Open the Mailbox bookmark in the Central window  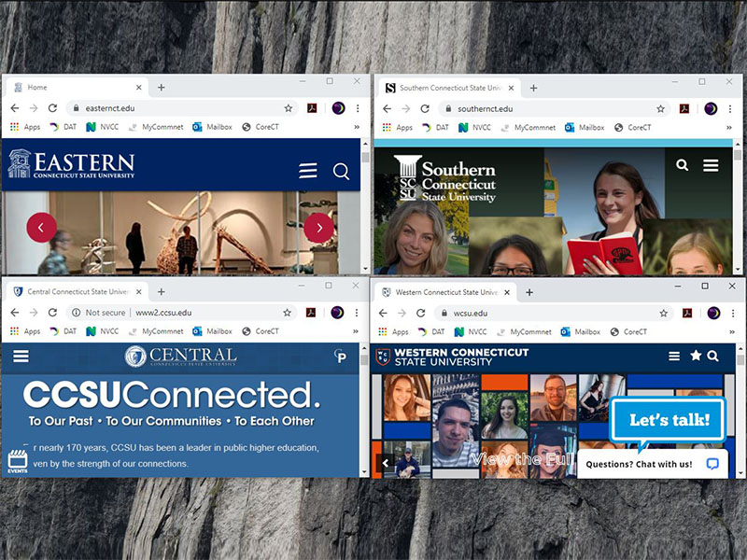pyautogui.click(x=212, y=331)
